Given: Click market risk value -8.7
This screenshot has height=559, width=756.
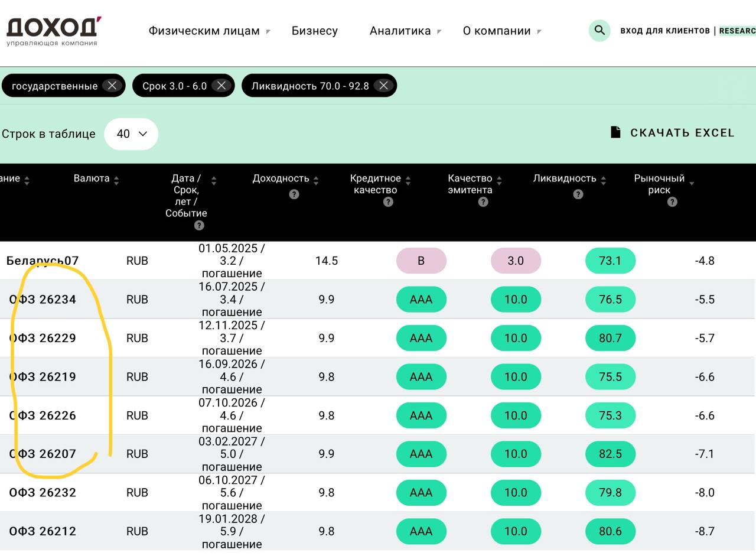Looking at the screenshot, I should pos(705,531).
